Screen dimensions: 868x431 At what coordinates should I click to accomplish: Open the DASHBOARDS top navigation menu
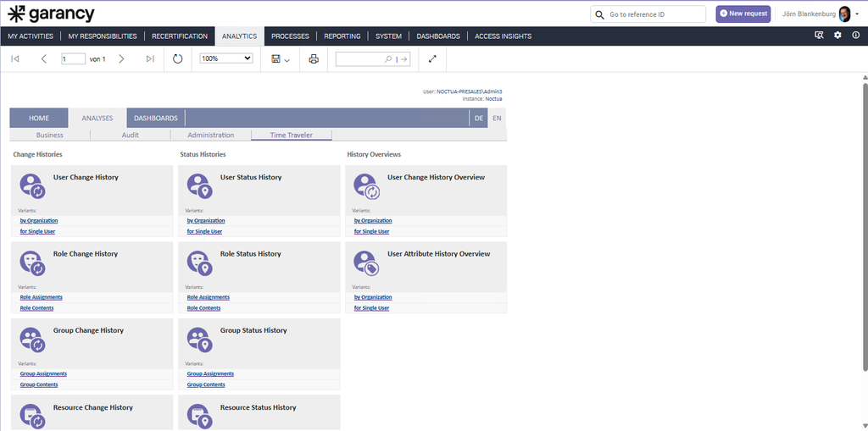438,36
